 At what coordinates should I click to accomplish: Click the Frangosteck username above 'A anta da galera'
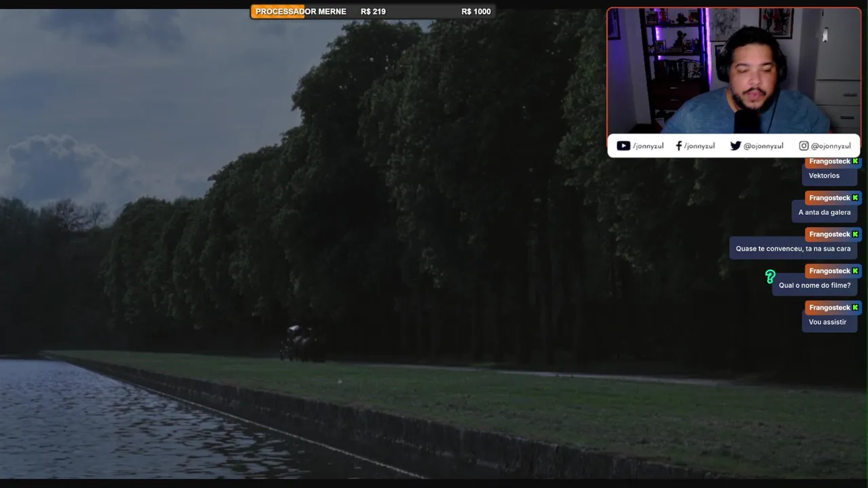[829, 198]
